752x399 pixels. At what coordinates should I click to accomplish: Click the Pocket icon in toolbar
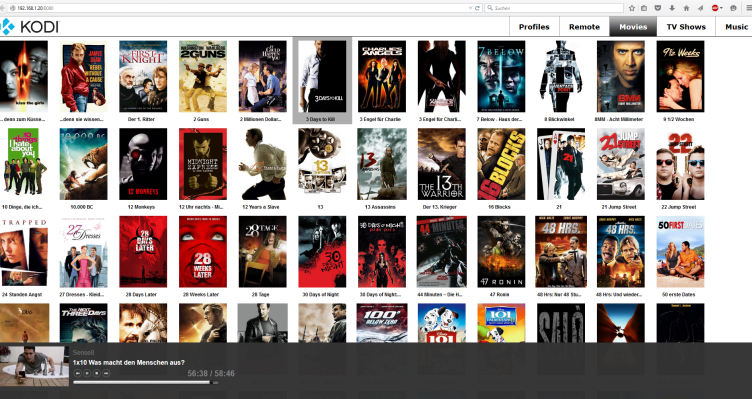658,8
